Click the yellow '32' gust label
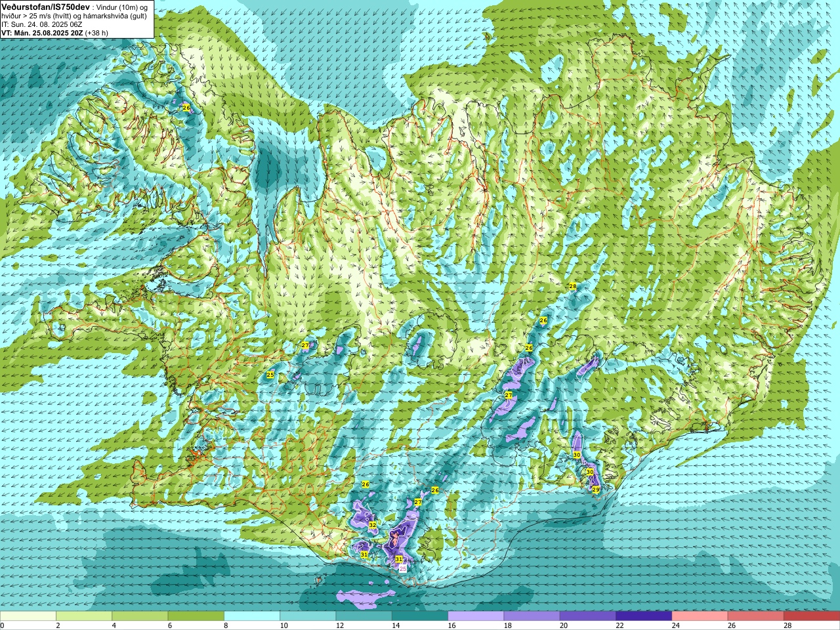The width and height of the screenshot is (840, 630). point(372,525)
